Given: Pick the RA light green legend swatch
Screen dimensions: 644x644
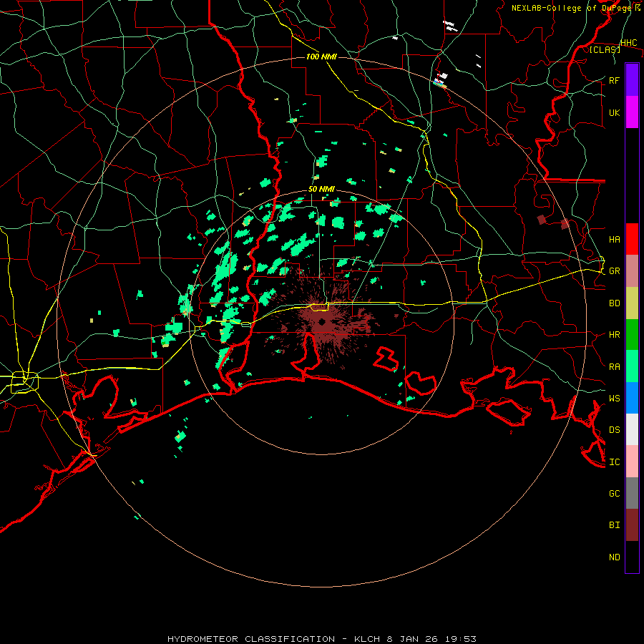Looking at the screenshot, I should (632, 366).
